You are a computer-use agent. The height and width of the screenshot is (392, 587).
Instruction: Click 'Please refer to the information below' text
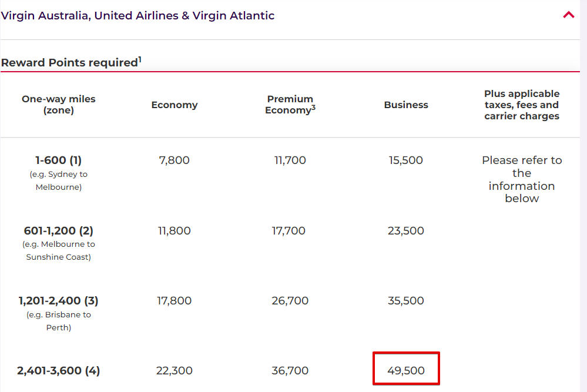click(522, 179)
